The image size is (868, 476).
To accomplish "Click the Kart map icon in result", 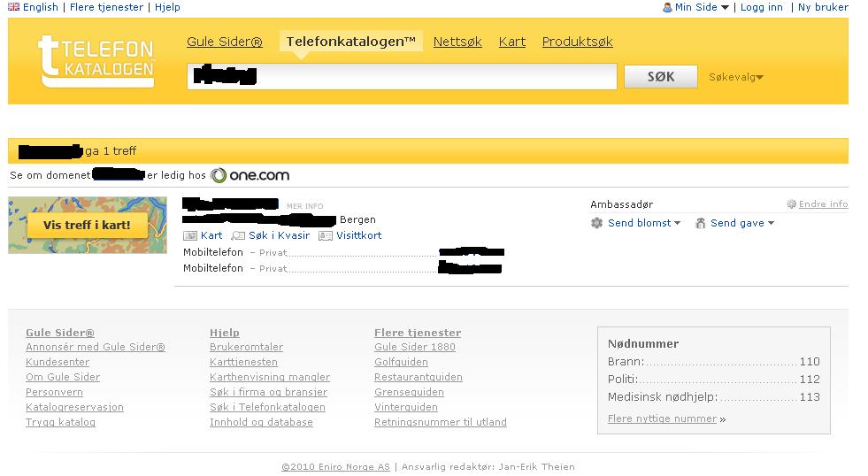I will [x=190, y=235].
